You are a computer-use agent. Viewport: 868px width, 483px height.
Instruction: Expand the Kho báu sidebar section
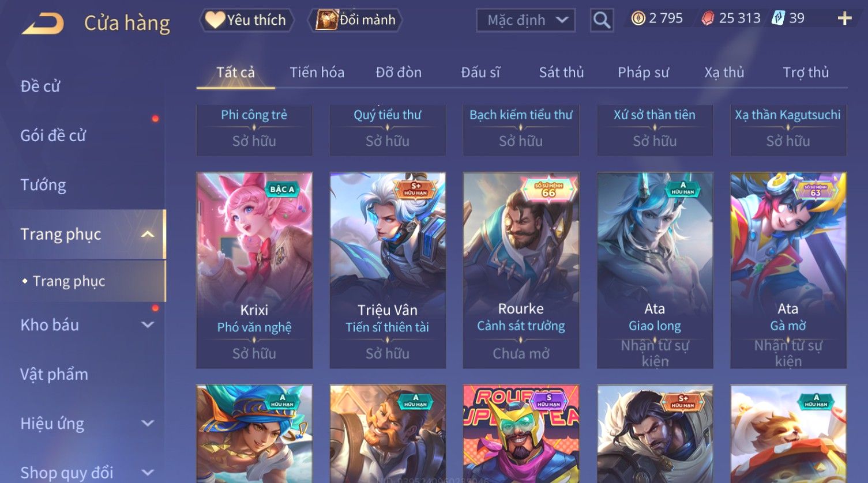tap(148, 324)
